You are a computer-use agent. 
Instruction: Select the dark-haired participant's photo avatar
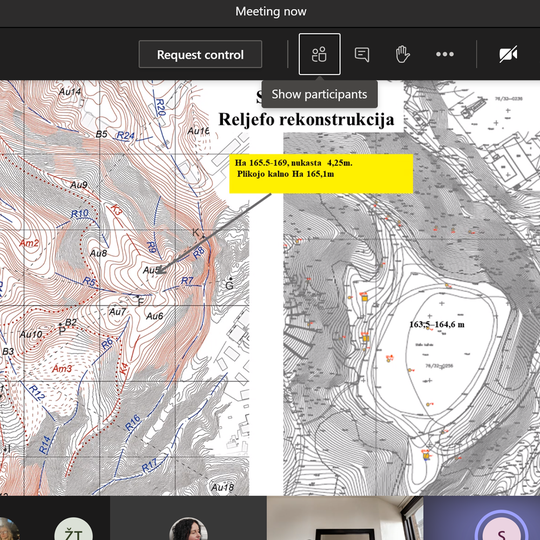coord(188,529)
